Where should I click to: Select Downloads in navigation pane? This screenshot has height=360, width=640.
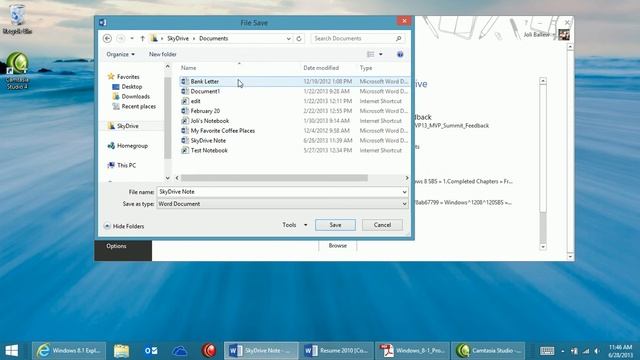pyautogui.click(x=136, y=96)
